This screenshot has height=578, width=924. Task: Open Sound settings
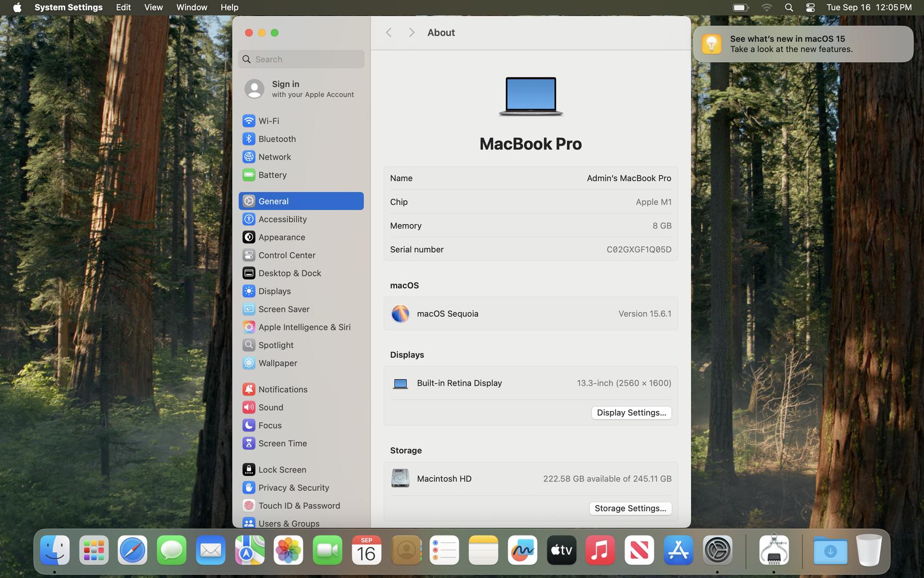pyautogui.click(x=301, y=407)
